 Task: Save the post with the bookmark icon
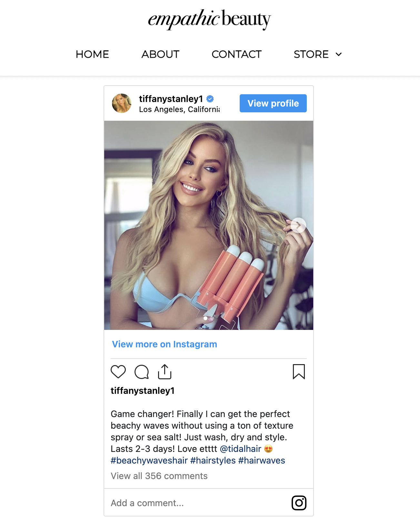pos(299,372)
